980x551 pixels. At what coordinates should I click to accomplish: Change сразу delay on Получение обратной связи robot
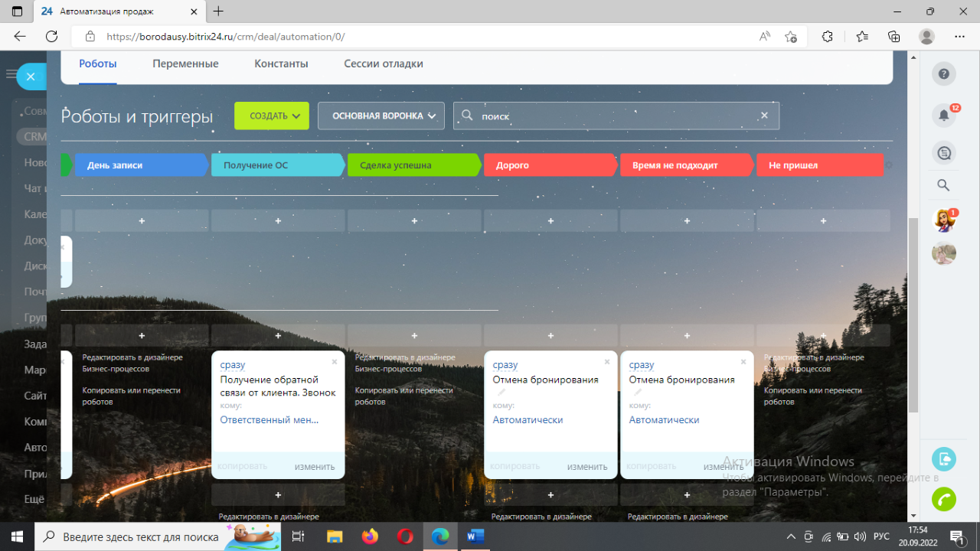point(233,365)
